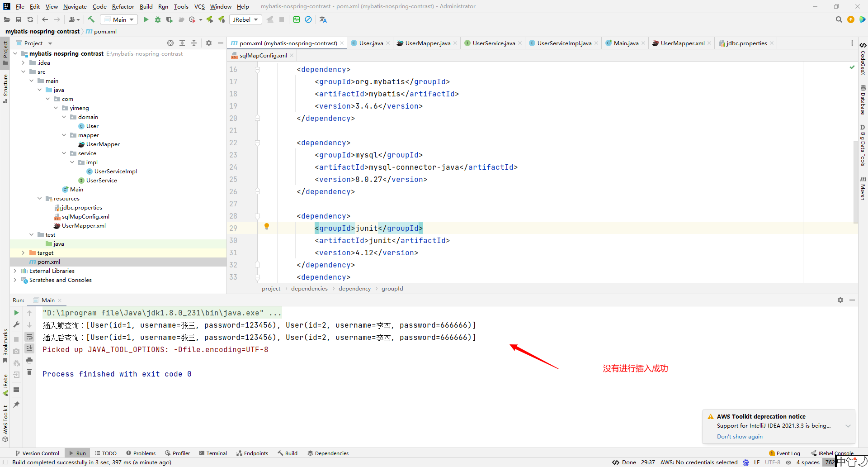Viewport: 868px width, 467px height.
Task: Open Run panel settings gear
Action: pyautogui.click(x=840, y=300)
